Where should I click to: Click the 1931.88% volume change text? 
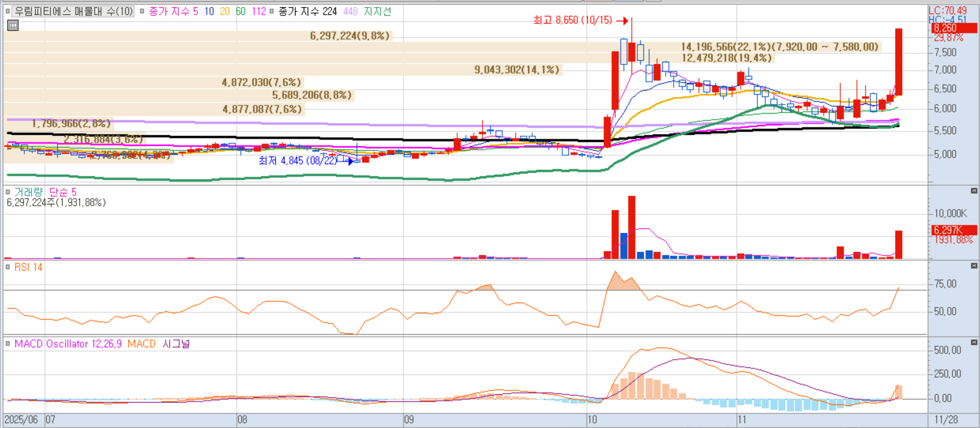click(x=954, y=240)
